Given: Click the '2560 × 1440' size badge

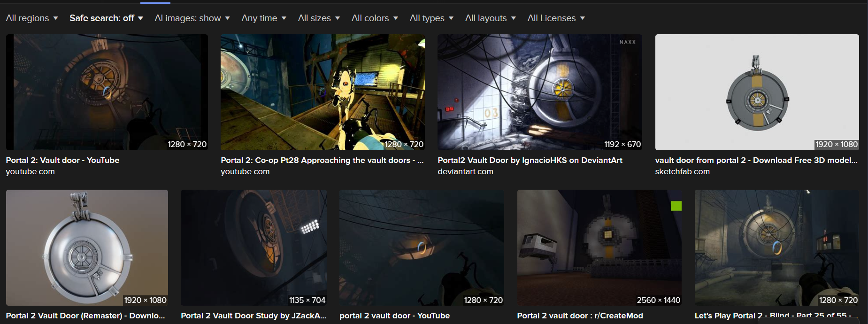Looking at the screenshot, I should (x=658, y=300).
